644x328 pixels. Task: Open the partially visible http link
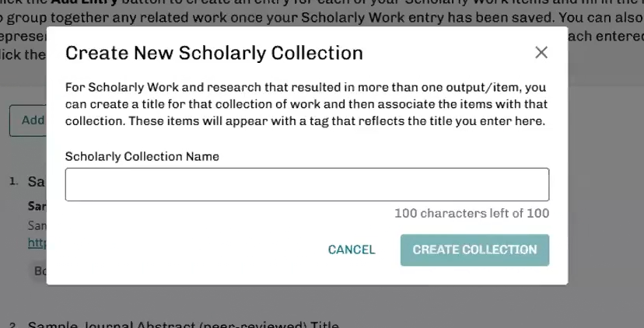click(x=37, y=243)
